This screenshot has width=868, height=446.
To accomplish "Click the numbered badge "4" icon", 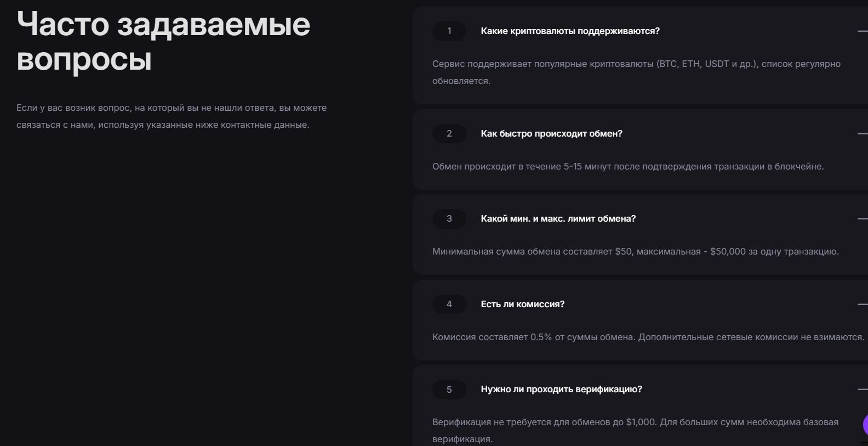I will click(x=449, y=304).
